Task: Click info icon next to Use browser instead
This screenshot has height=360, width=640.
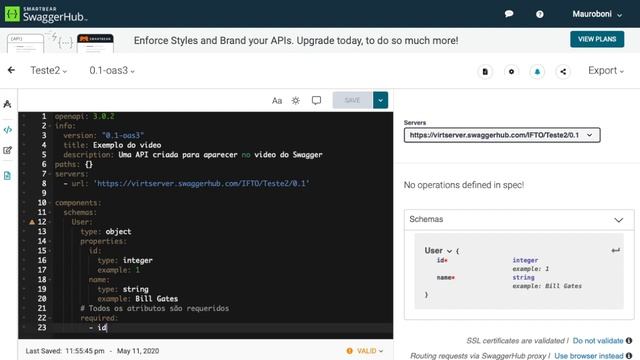Action: 629,356
